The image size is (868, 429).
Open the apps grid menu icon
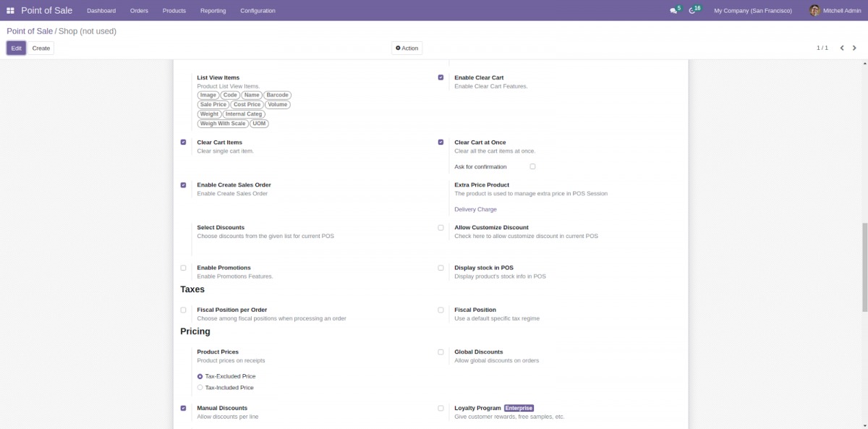pos(10,11)
